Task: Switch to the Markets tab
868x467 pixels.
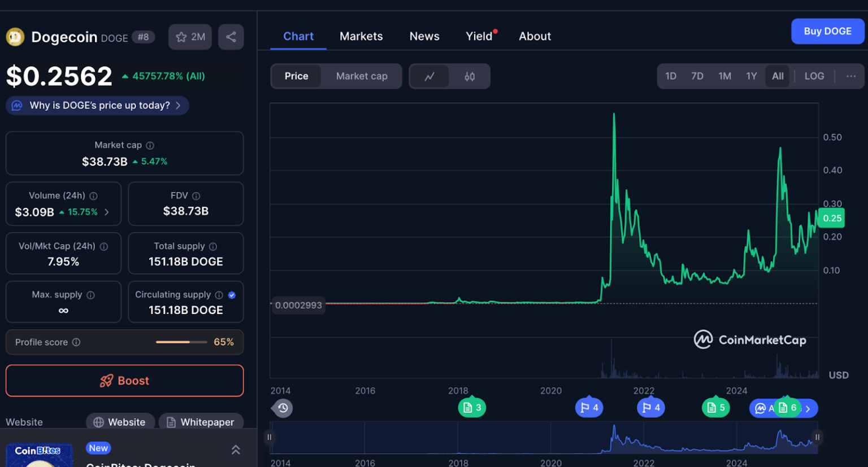Action: tap(361, 36)
